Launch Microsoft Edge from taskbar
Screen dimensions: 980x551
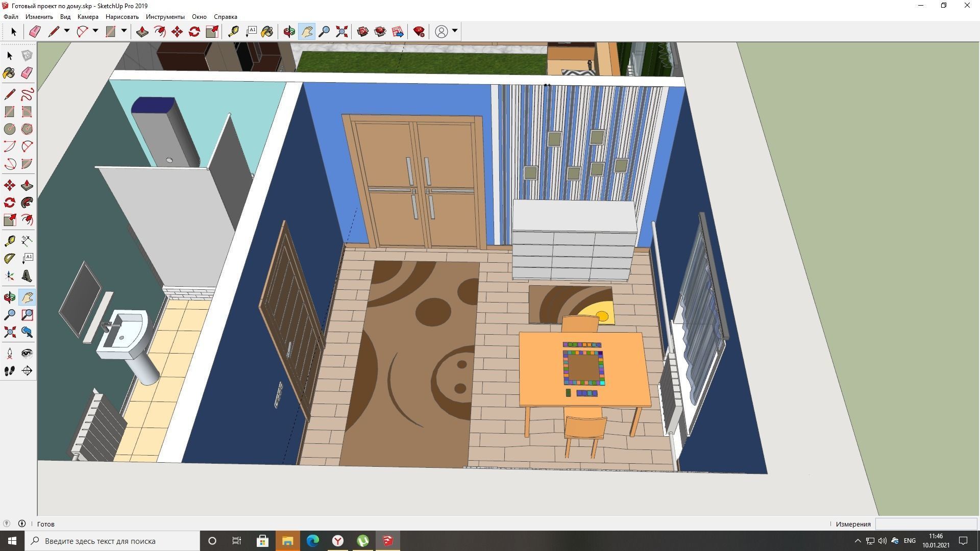click(313, 541)
